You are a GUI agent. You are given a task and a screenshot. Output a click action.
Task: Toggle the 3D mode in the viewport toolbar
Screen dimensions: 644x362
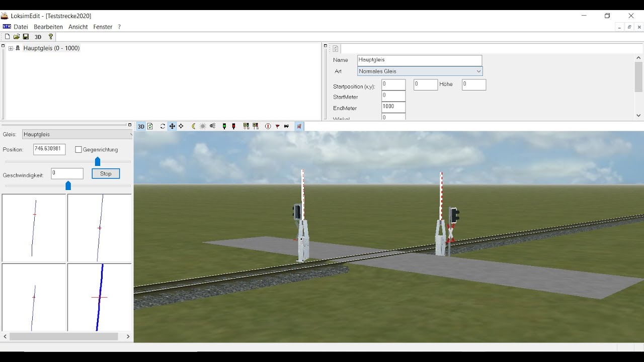(x=141, y=126)
